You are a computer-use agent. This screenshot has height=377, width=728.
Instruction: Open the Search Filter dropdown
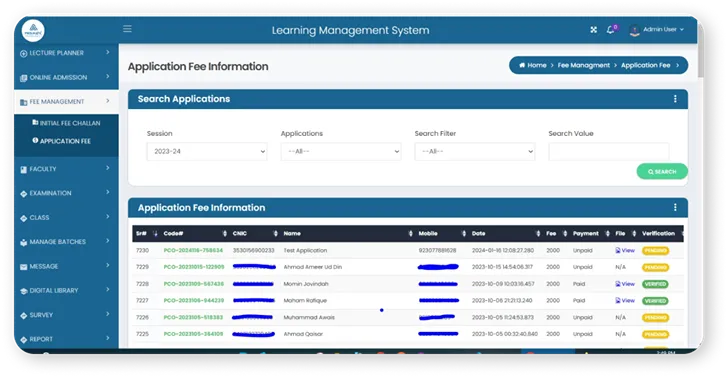(474, 151)
